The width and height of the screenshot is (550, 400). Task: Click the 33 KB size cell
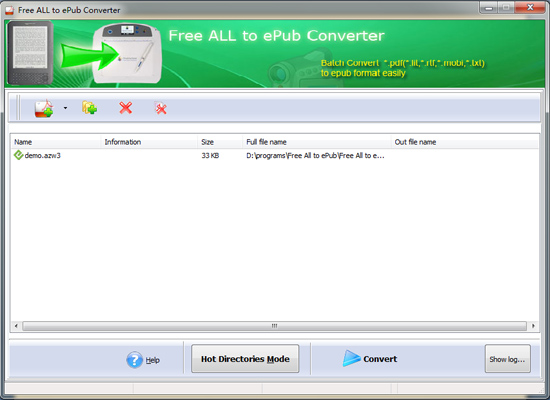[210, 155]
